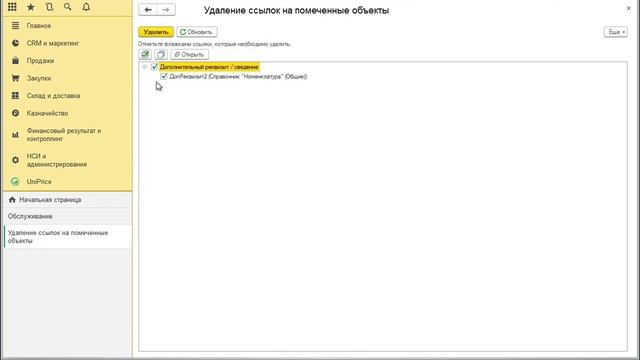Open the CRM и маркетинг section
This screenshot has height=360, width=640.
tap(53, 43)
